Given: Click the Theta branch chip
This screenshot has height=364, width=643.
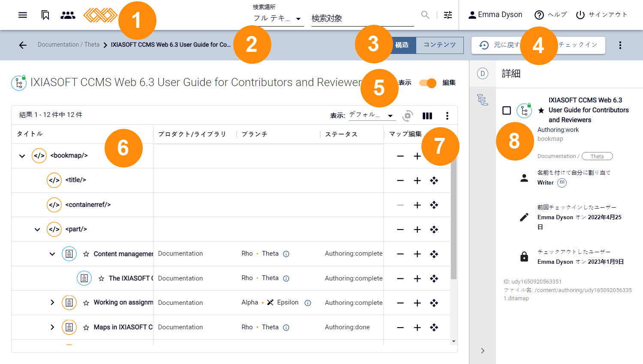Looking at the screenshot, I should (597, 156).
